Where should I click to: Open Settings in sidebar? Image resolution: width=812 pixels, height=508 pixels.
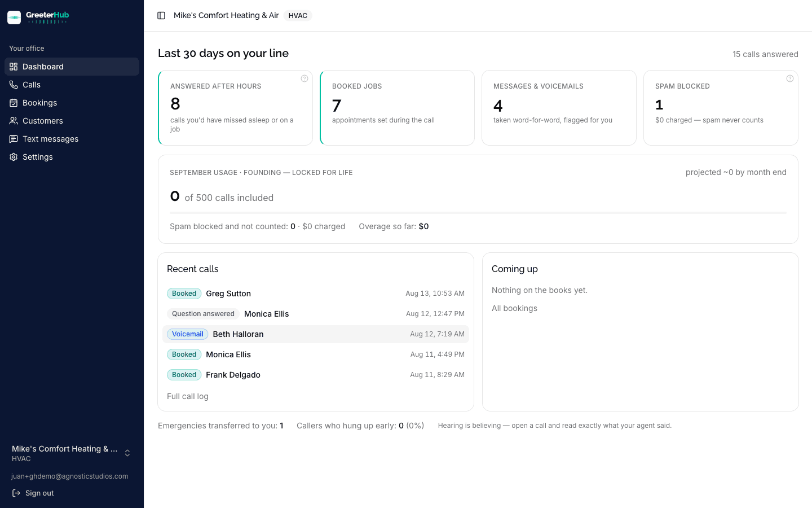[72, 157]
